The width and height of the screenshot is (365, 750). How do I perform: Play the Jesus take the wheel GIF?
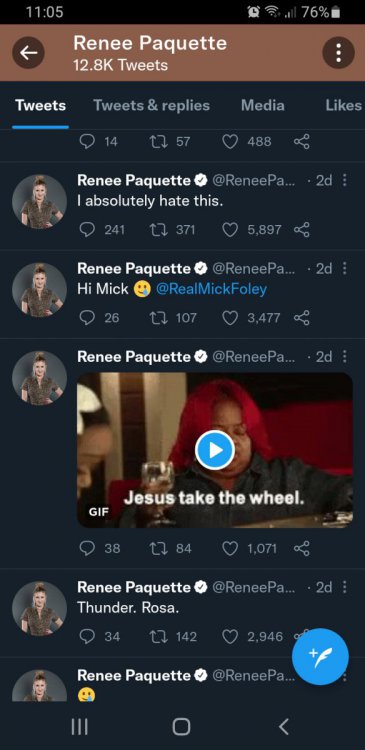click(x=215, y=450)
